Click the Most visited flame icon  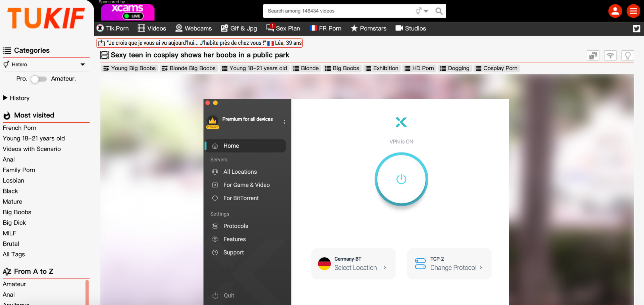click(x=7, y=116)
